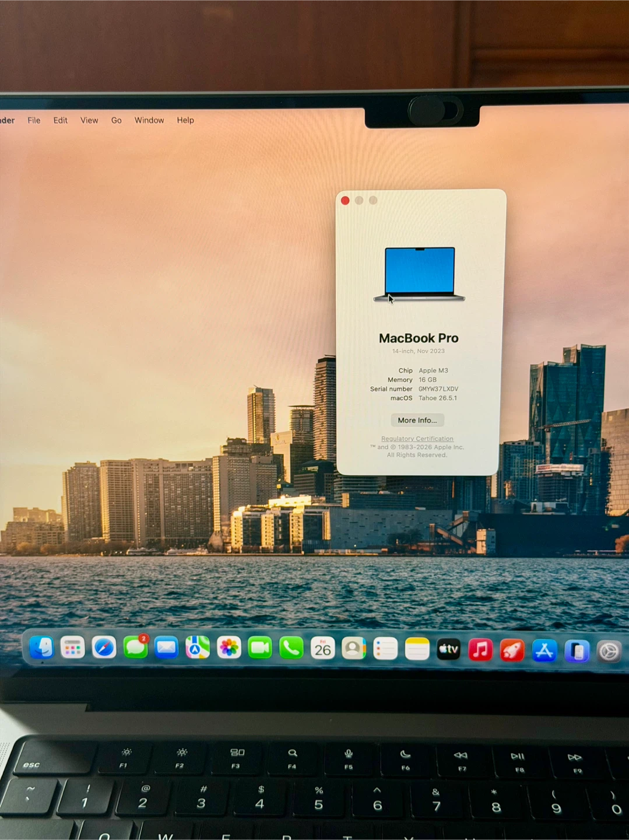Open the Edit menu
The image size is (629, 840).
coord(60,120)
